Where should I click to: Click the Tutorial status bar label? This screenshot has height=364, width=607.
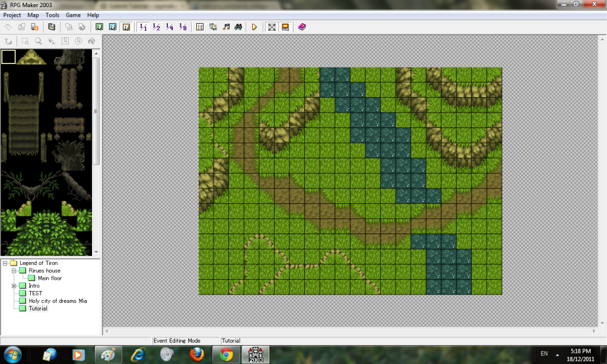pos(231,341)
